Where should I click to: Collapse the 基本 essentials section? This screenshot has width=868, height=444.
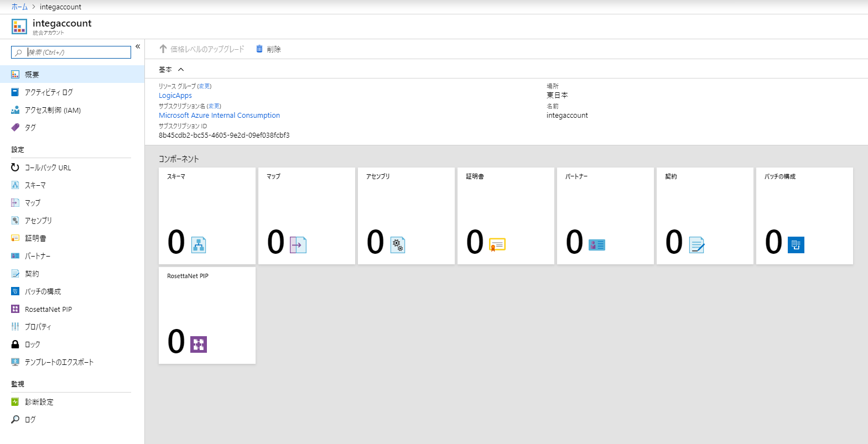click(180, 70)
